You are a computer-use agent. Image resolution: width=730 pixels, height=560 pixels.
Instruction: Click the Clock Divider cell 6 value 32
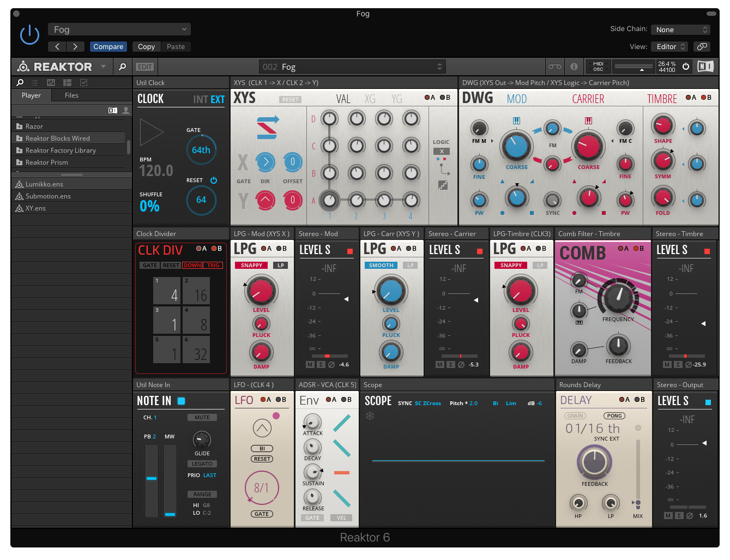coord(197,350)
